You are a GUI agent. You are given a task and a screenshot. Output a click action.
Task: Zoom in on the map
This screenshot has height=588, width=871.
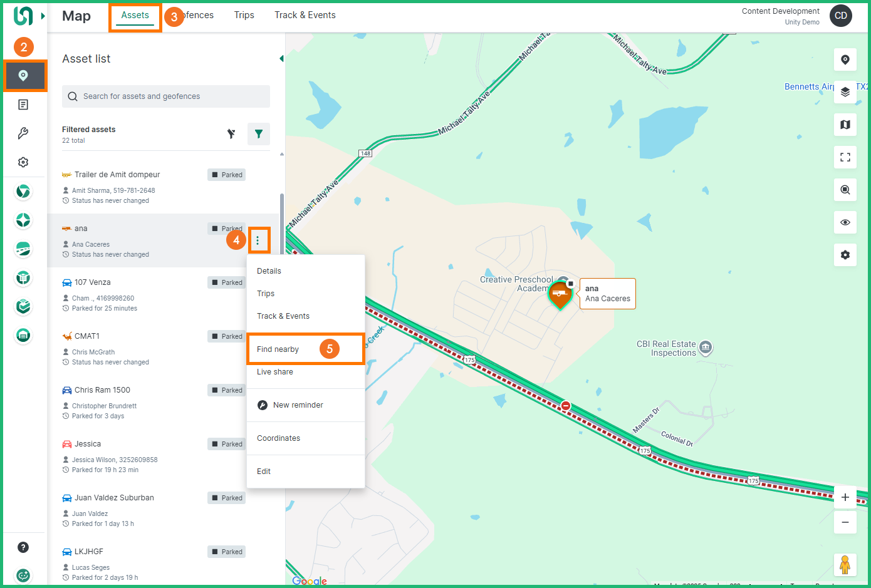click(845, 497)
